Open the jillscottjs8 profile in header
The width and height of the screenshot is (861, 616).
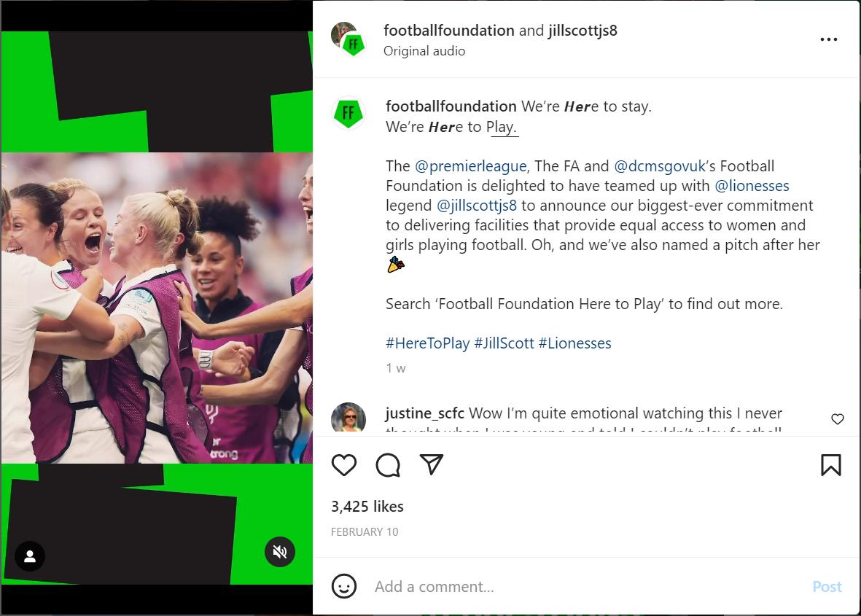pyautogui.click(x=583, y=30)
